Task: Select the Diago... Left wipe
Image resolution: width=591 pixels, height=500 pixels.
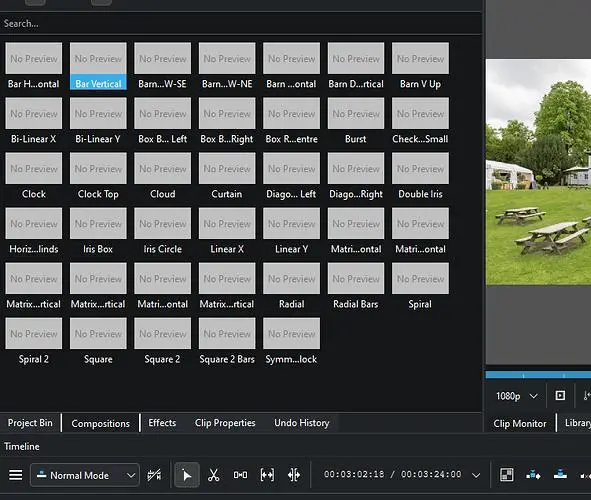Action: click(291, 176)
